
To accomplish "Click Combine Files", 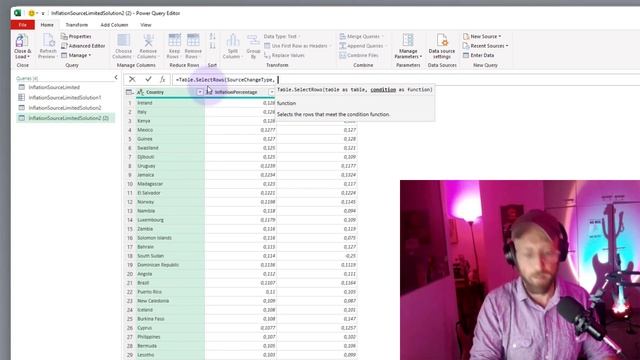I will pos(359,55).
